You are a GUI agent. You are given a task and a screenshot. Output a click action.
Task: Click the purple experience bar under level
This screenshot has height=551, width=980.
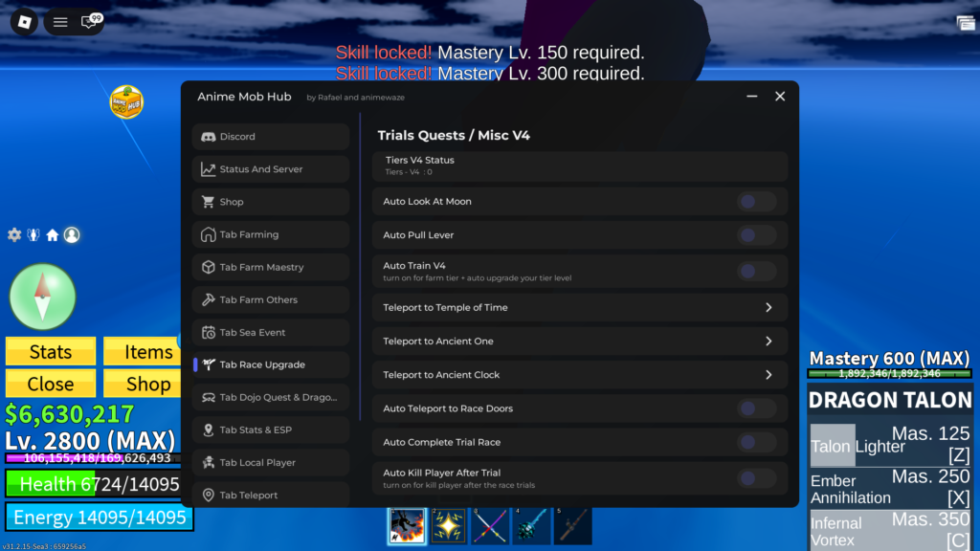(93, 458)
